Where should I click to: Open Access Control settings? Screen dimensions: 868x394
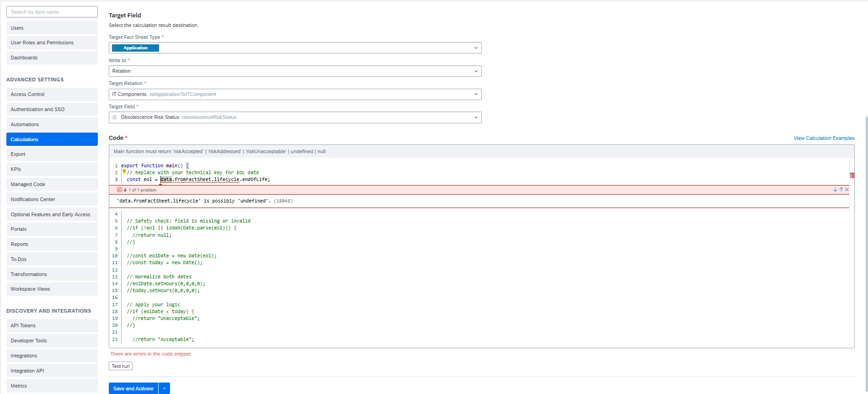pos(52,95)
